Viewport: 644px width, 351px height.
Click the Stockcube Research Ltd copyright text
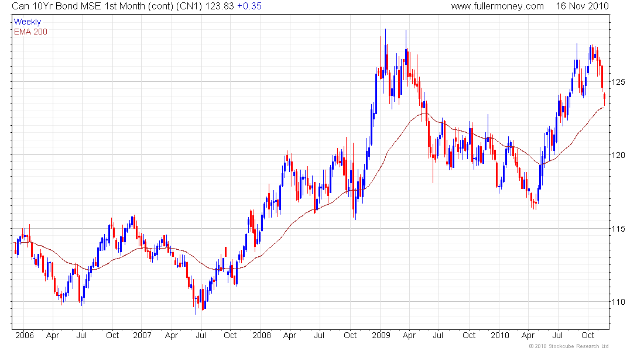[568, 346]
